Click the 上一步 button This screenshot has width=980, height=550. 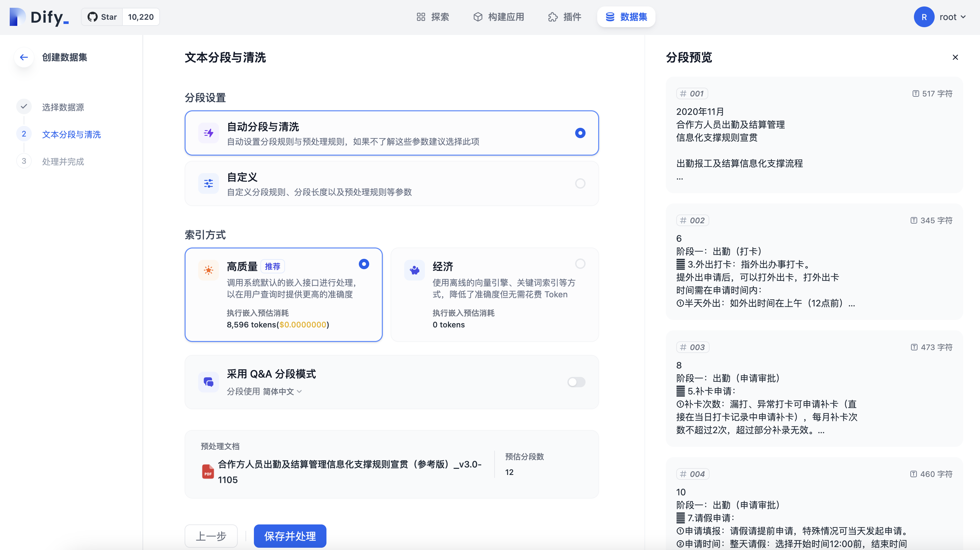211,536
